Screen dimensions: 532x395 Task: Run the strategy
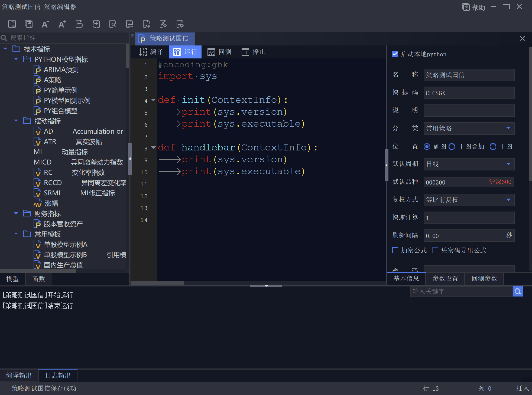(x=185, y=52)
